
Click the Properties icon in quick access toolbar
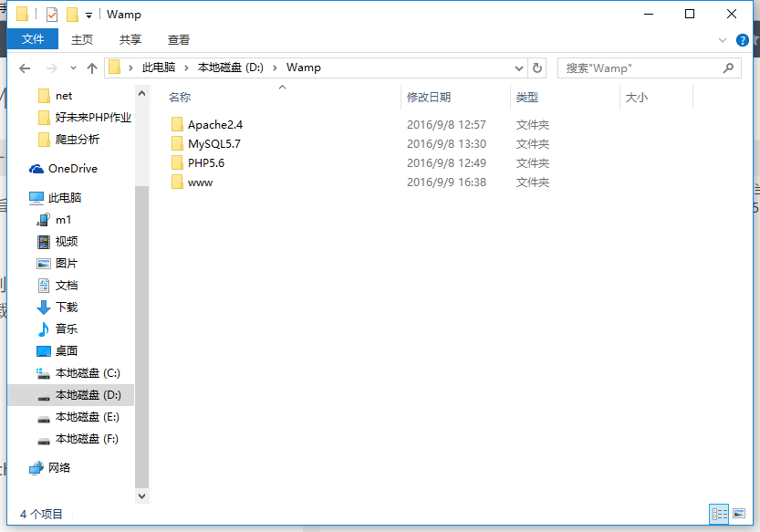coord(52,15)
